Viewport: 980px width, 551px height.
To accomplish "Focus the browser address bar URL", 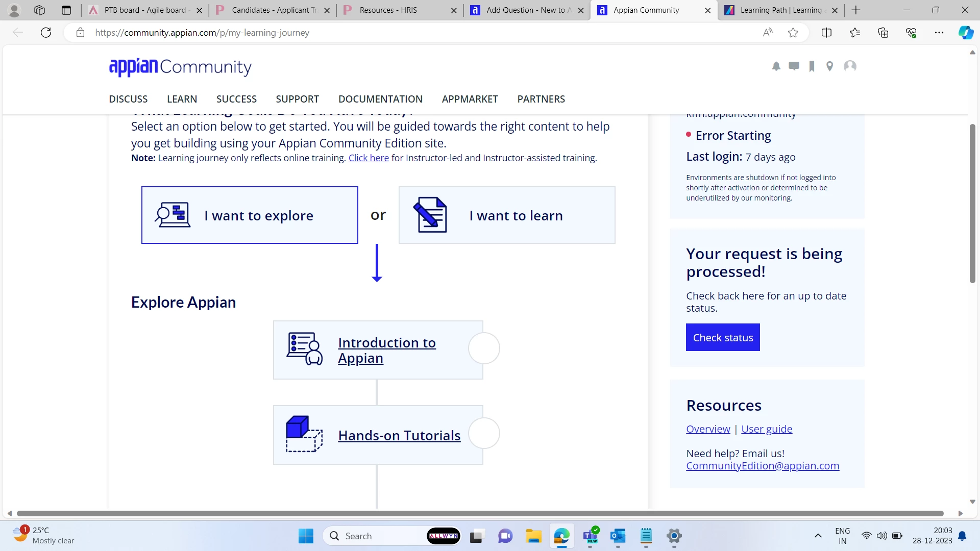I will click(x=202, y=33).
